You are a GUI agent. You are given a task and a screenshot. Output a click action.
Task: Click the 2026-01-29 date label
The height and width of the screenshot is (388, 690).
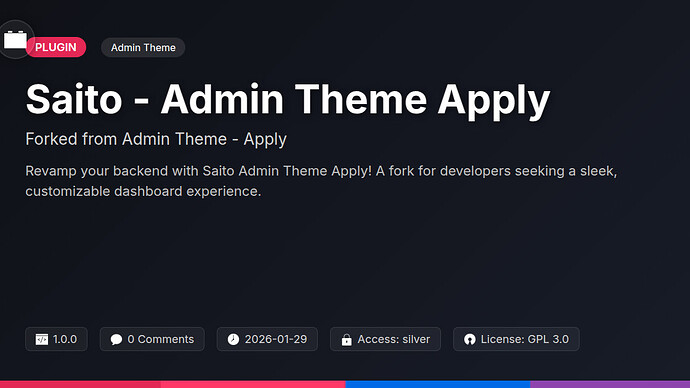[x=276, y=339]
